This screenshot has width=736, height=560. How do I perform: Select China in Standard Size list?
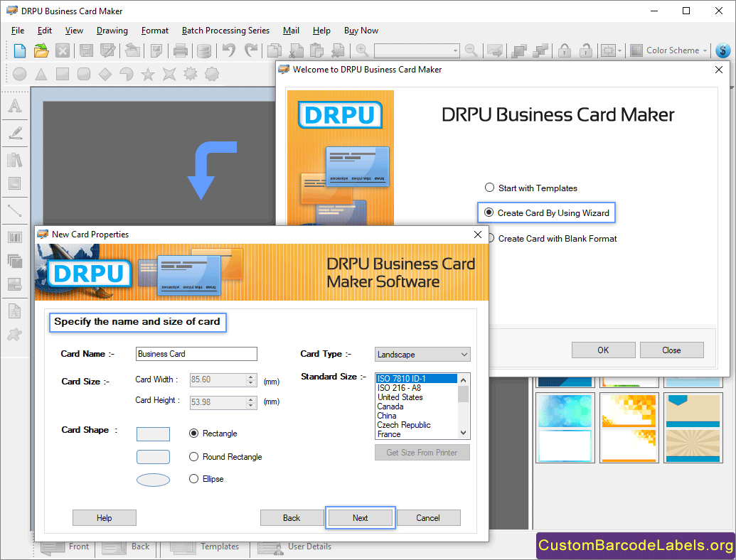tap(416, 416)
